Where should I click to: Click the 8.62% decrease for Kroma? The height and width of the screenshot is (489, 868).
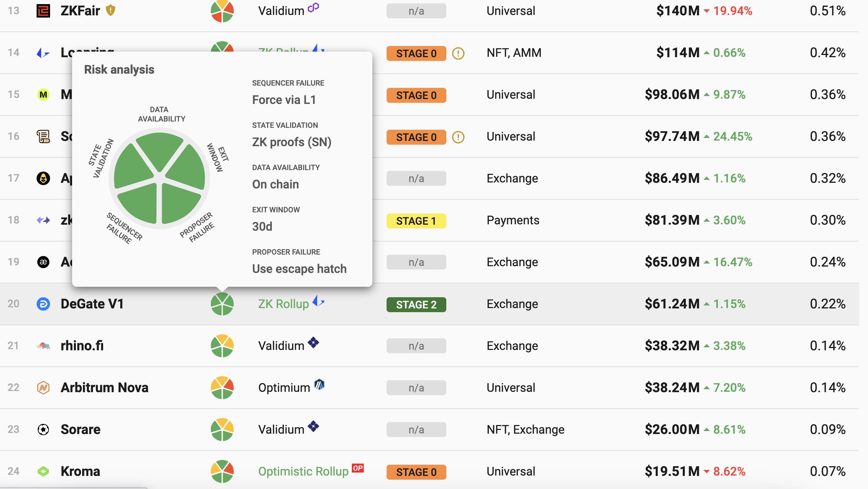point(729,471)
